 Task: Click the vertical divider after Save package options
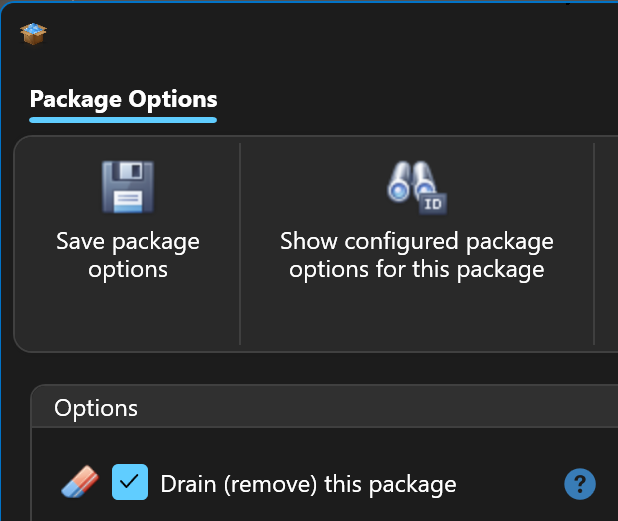click(x=241, y=243)
